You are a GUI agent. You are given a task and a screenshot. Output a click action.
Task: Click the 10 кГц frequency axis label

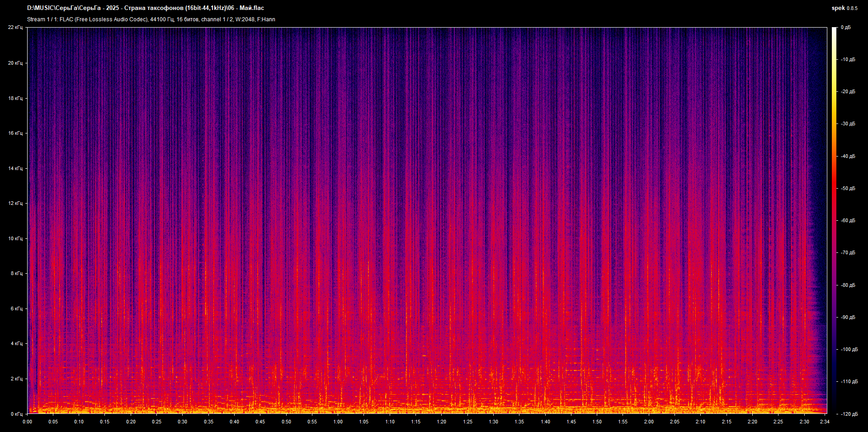tap(15, 238)
